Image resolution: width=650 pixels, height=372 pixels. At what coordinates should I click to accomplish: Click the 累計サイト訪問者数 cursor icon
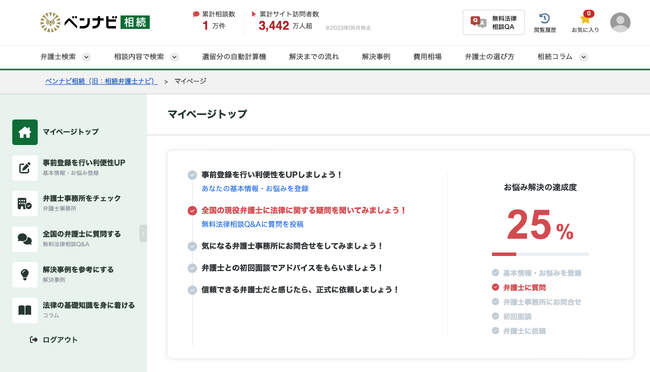(x=254, y=14)
